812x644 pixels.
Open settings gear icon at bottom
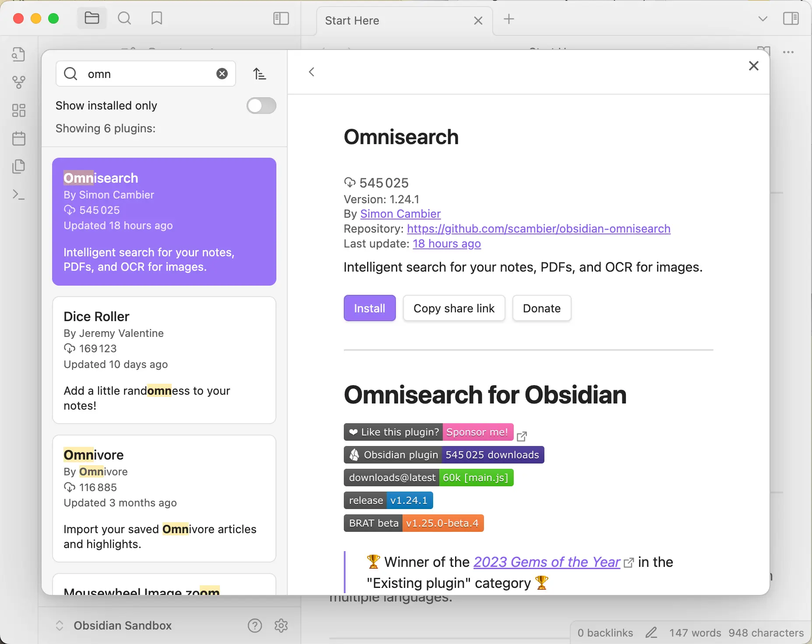[x=281, y=626]
